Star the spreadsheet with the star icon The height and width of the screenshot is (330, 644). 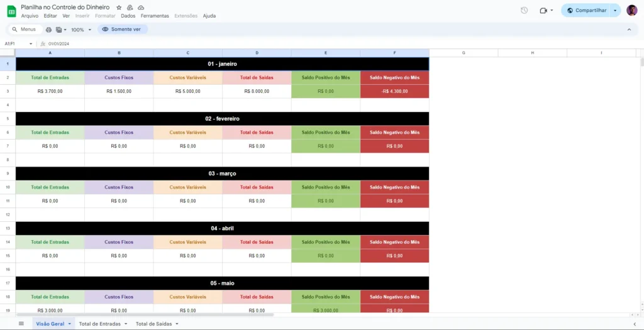119,8
